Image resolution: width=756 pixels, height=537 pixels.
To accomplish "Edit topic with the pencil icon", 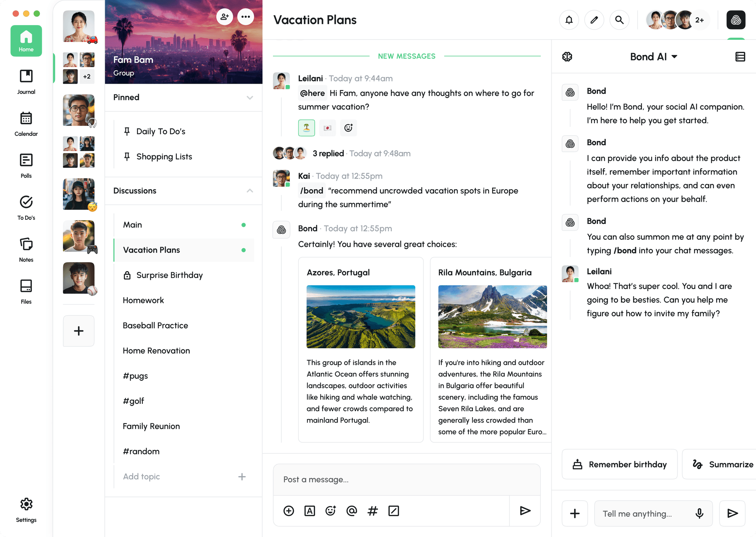I will pos(594,20).
